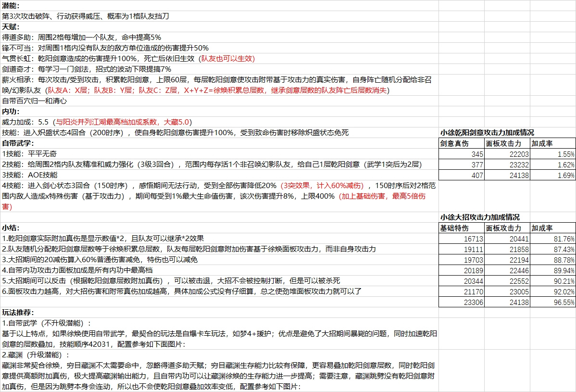
Task: Click the 1技能：平平无奇 row
Action: tap(219, 154)
